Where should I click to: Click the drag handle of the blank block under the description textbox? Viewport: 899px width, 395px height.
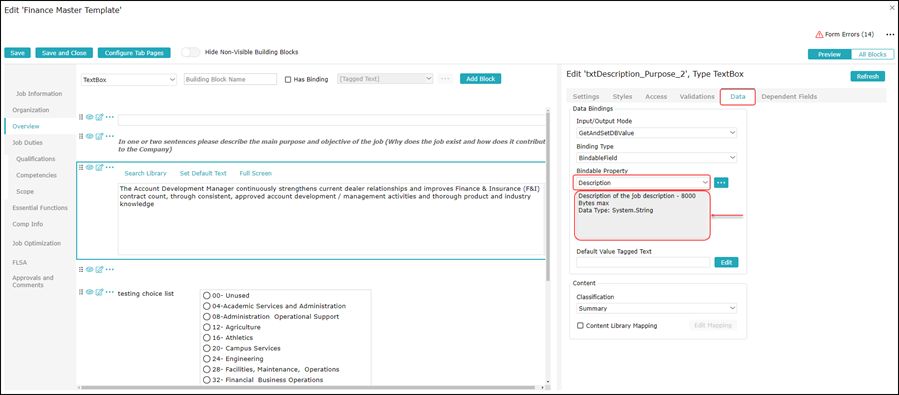tap(81, 269)
